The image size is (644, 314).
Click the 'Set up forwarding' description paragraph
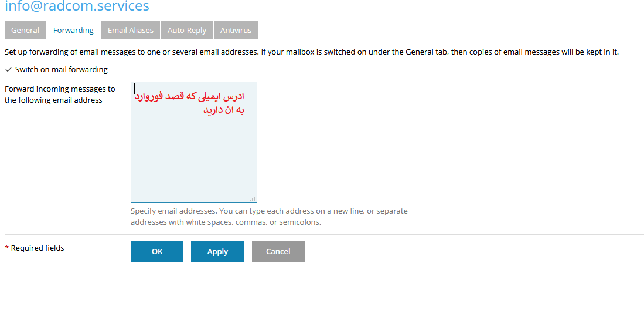coord(311,52)
